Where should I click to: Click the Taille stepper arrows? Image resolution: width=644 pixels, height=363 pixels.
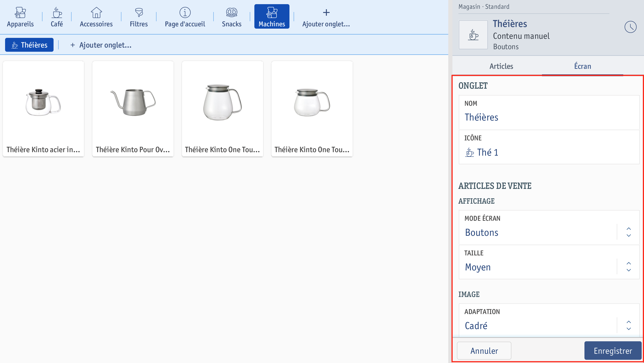tap(629, 267)
